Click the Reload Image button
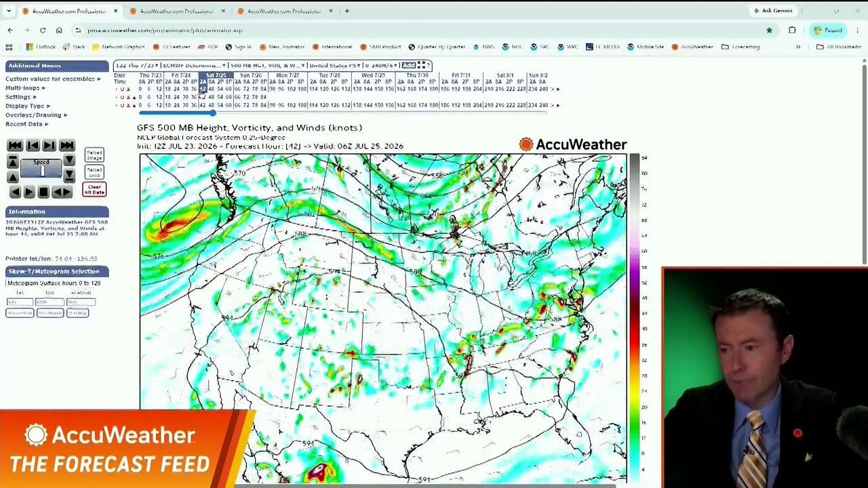 point(94,155)
